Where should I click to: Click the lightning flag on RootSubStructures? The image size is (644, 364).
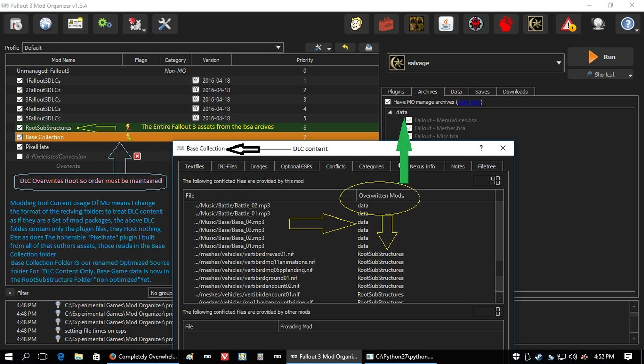[128, 127]
